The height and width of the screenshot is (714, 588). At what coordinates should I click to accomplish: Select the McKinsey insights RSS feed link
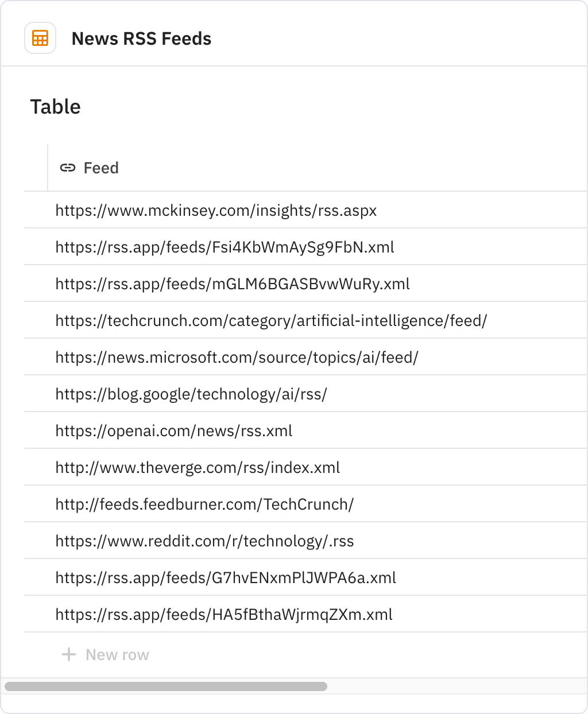tap(215, 210)
